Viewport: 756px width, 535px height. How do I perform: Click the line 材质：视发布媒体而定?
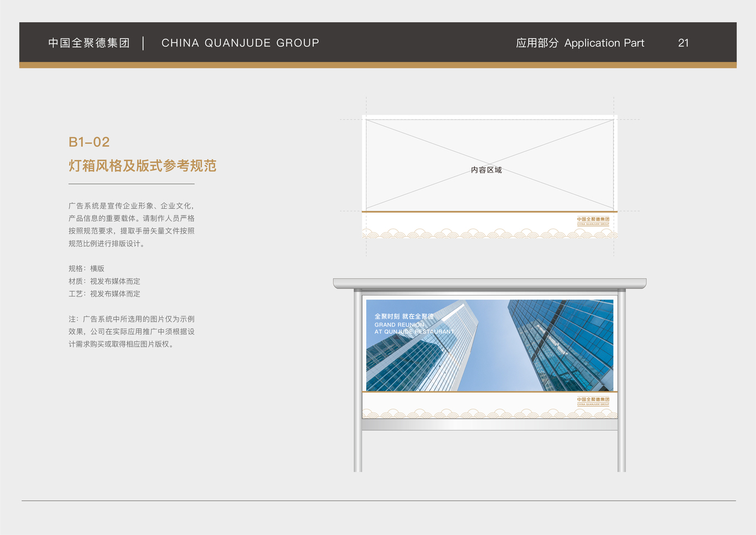click(x=105, y=281)
